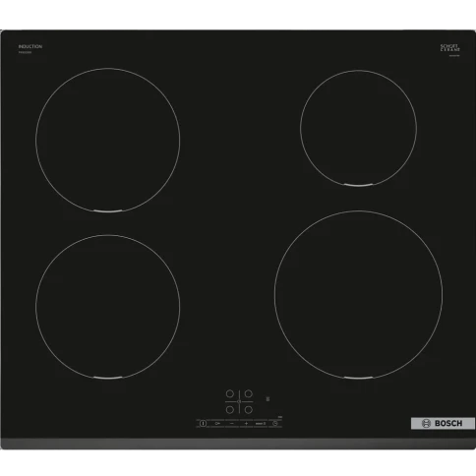Viewport: 476px width, 476px height.
Task: Click inside the small rear-right cooking zone
Action: pos(358,128)
